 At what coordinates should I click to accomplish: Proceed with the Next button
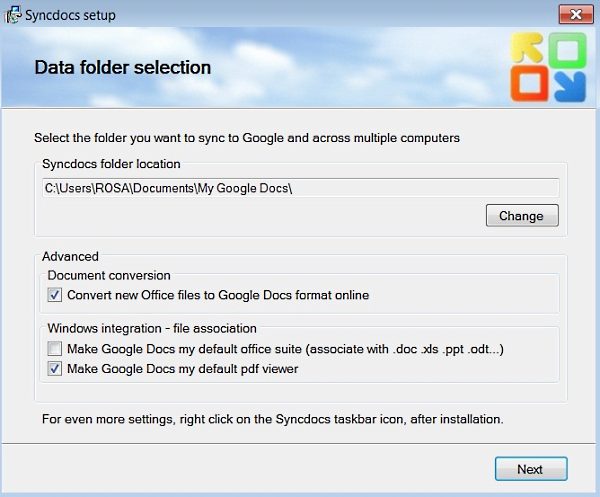530,469
